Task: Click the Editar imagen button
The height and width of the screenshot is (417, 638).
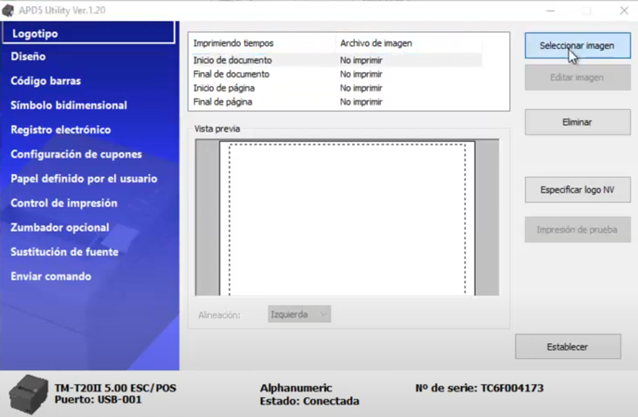Action: 577,77
